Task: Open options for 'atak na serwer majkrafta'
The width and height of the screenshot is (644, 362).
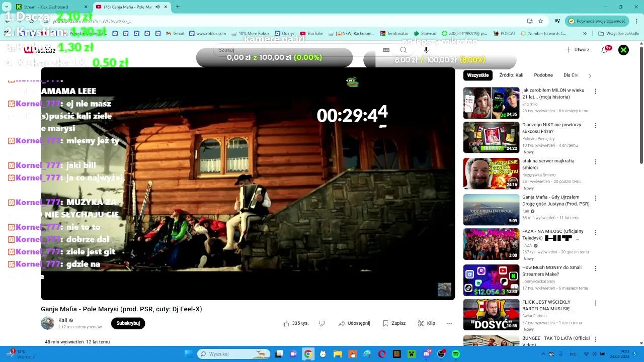Action: pos(595,162)
